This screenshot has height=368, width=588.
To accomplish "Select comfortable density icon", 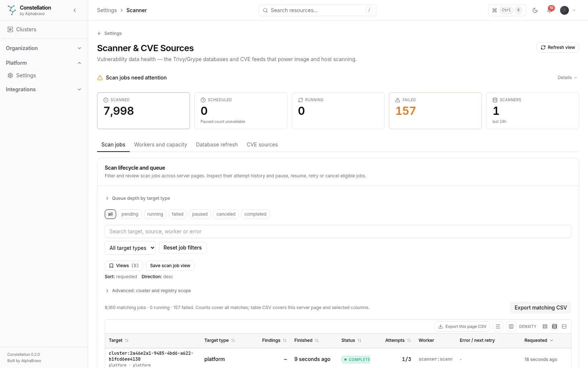I will 564,326.
